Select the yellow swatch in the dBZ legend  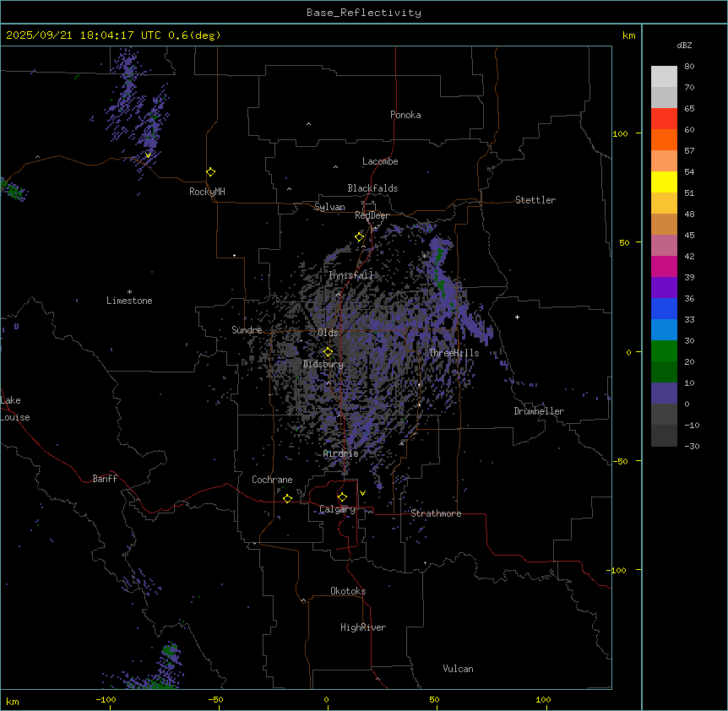[664, 182]
